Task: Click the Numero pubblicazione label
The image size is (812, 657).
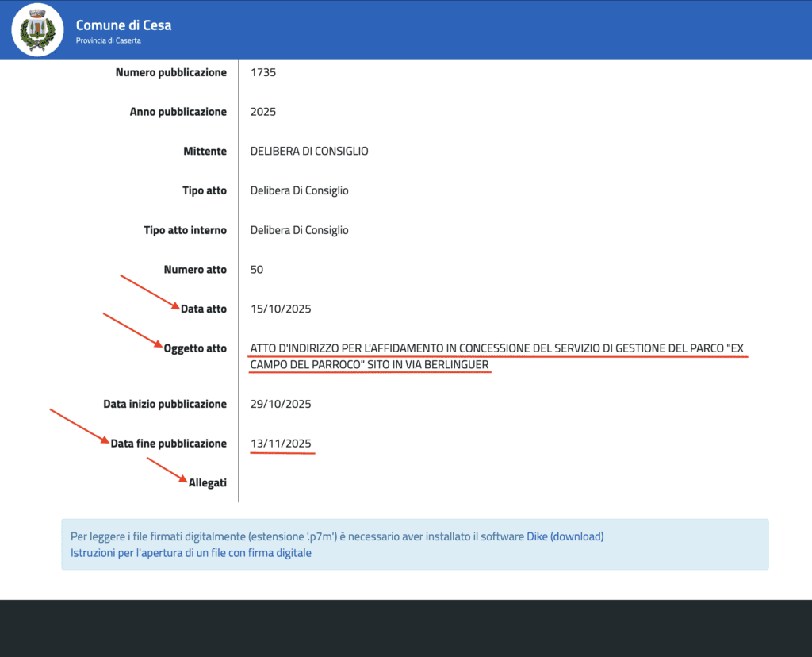Action: click(170, 72)
